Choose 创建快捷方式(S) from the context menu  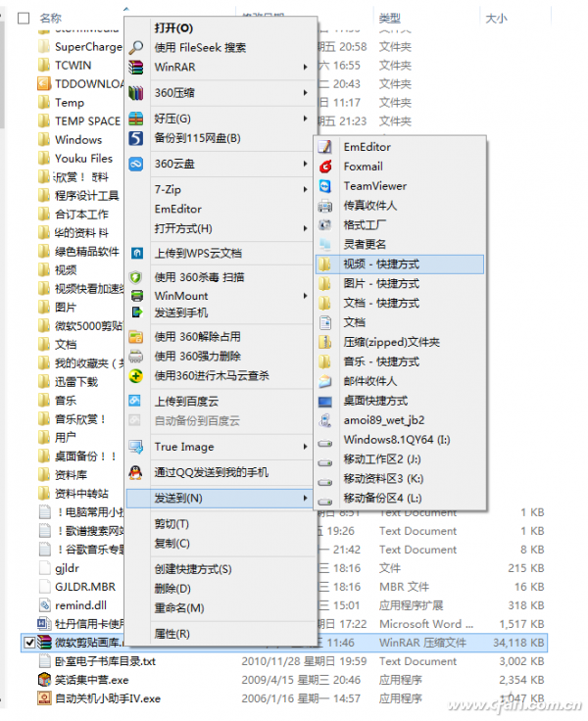(221, 569)
